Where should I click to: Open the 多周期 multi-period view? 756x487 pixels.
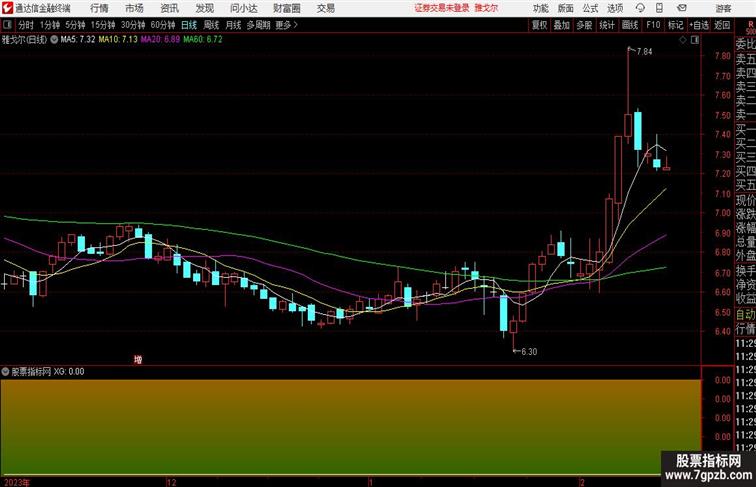tap(258, 25)
